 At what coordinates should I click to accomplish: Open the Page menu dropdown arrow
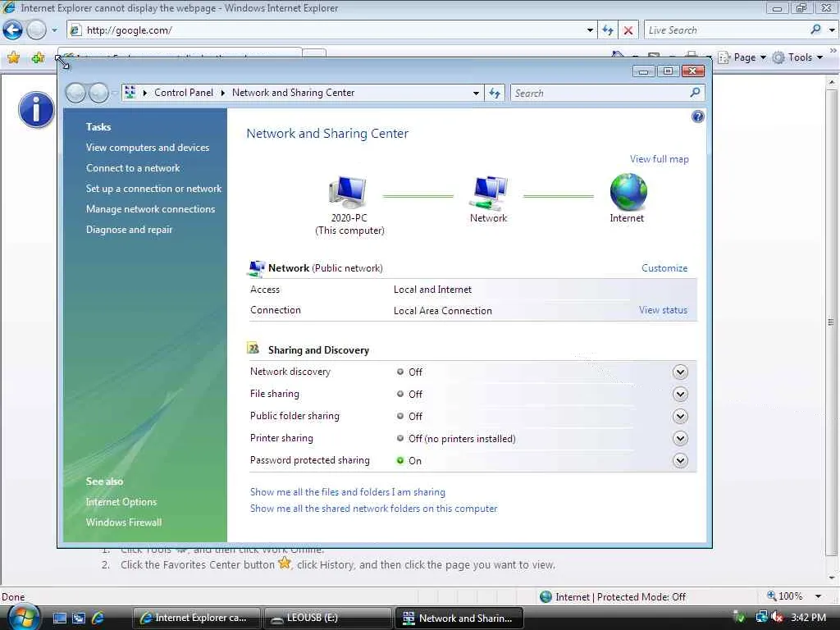click(x=763, y=57)
